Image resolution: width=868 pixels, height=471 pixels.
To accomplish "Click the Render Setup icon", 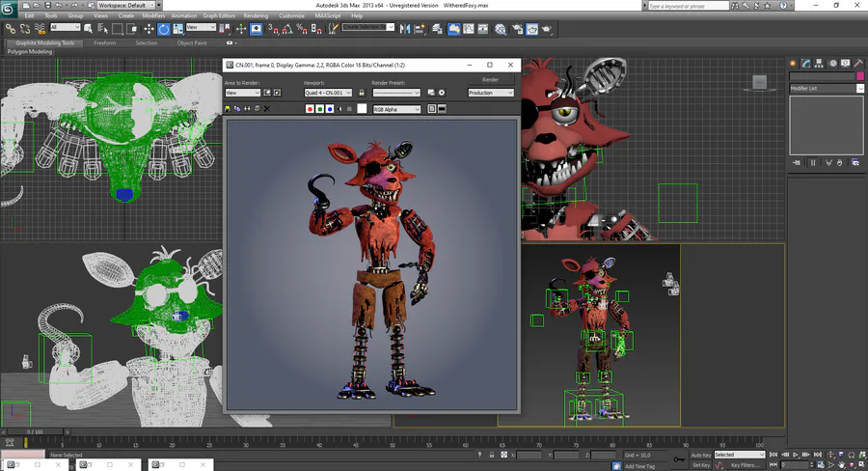I will [x=518, y=29].
